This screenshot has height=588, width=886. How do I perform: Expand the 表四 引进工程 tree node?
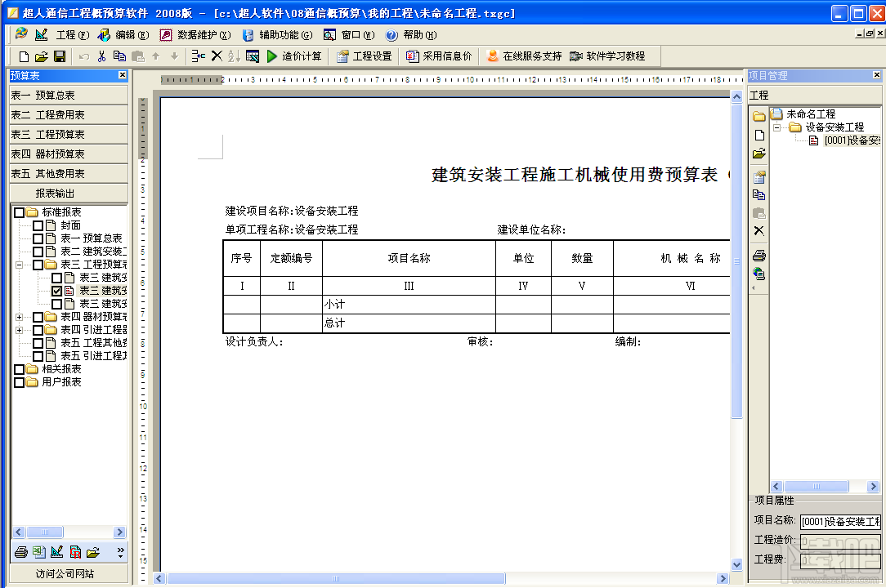tap(18, 330)
